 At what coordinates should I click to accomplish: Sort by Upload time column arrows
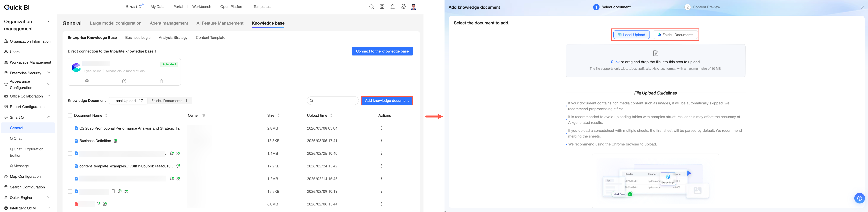click(331, 116)
